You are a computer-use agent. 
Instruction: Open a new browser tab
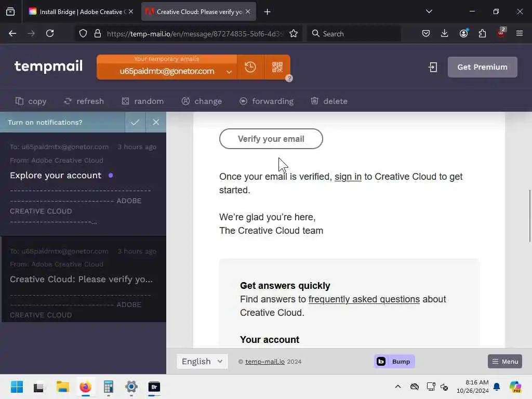268,12
